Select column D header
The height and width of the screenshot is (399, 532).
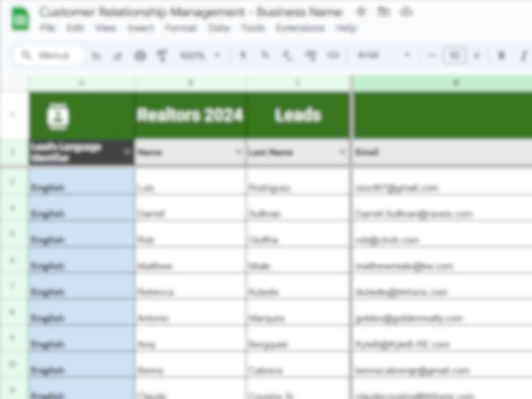tap(442, 83)
